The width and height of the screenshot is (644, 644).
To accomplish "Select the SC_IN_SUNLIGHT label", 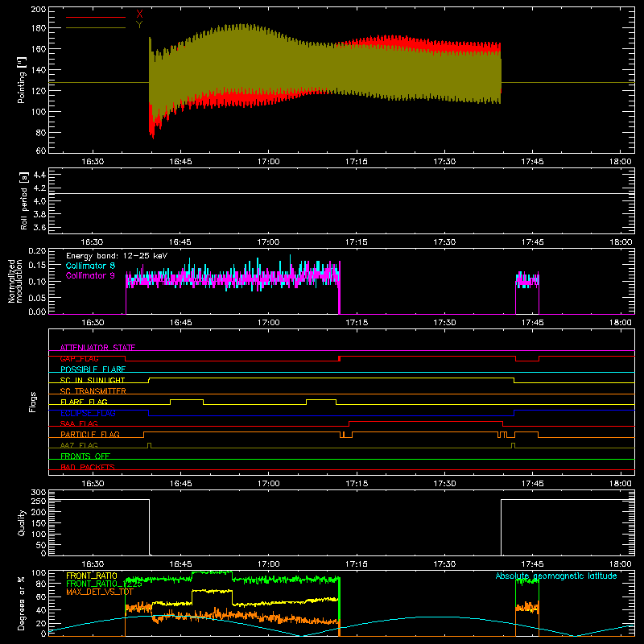I will point(93,380).
